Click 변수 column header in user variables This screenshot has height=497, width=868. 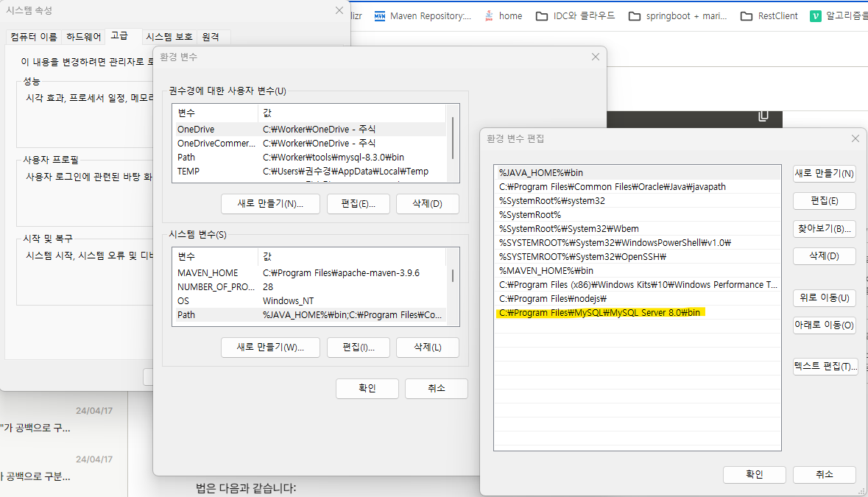pos(215,113)
